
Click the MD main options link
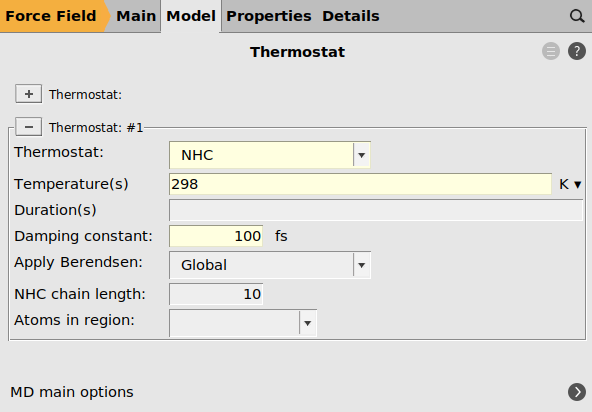pyautogui.click(x=72, y=392)
